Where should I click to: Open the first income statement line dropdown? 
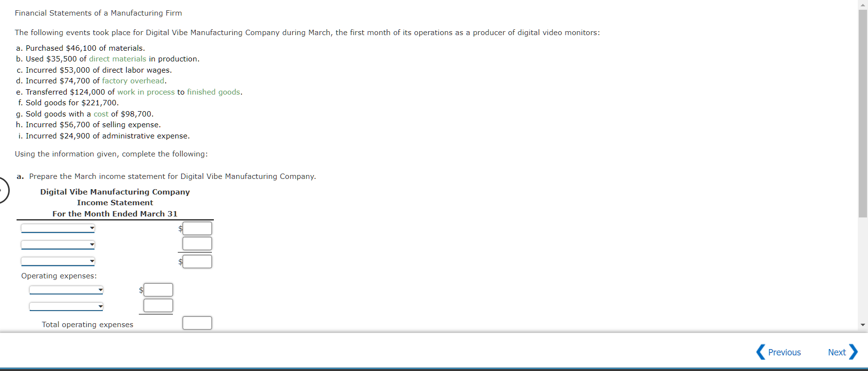(58, 228)
